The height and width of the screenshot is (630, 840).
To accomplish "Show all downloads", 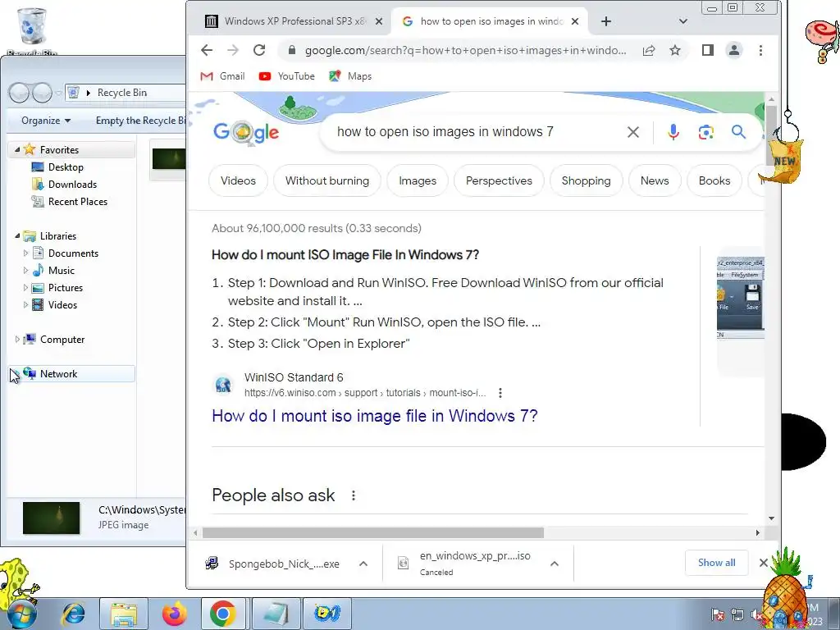I will click(x=716, y=563).
